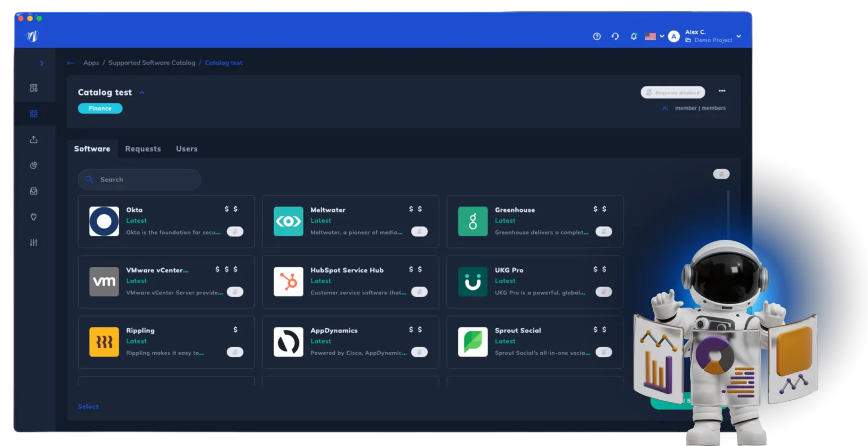
Task: Click the US flag language icon
Action: coord(650,36)
